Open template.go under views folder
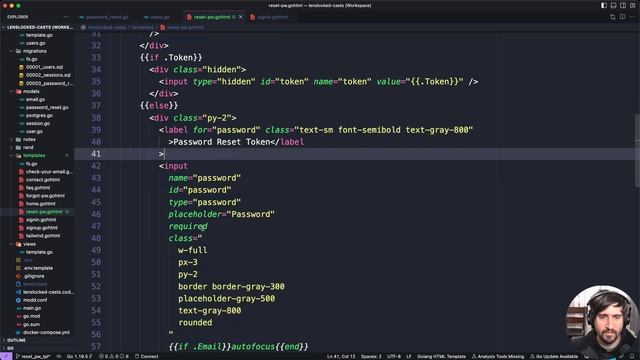Image resolution: width=640 pixels, height=360 pixels. [x=39, y=252]
